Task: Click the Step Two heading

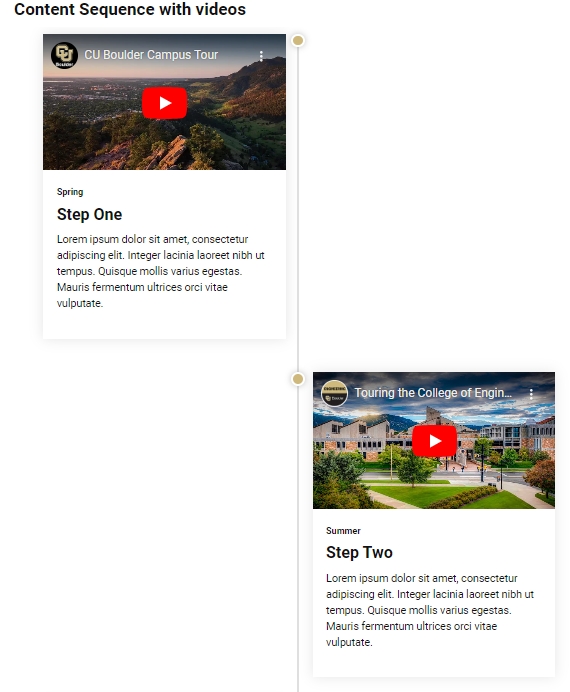Action: click(x=359, y=553)
